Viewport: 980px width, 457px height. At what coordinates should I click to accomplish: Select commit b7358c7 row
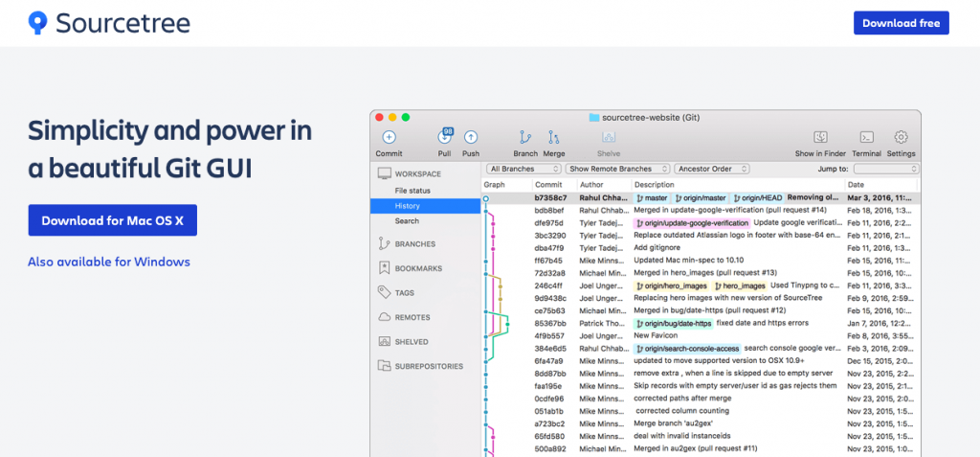click(x=700, y=197)
